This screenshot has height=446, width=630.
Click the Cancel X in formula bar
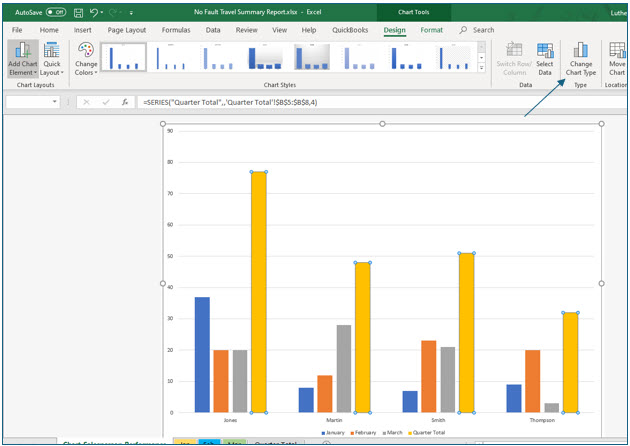tap(86, 102)
